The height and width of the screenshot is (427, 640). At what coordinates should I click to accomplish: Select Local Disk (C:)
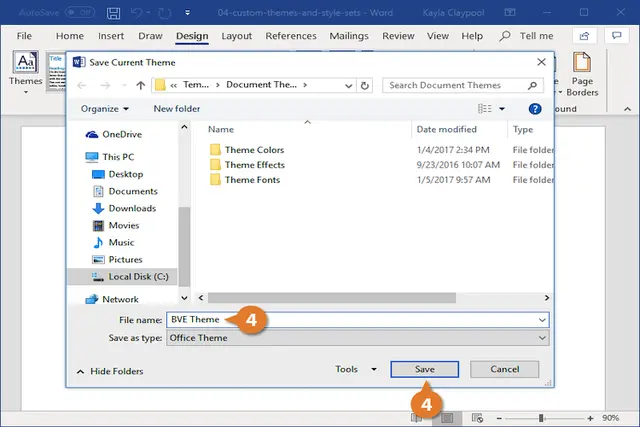pyautogui.click(x=122, y=277)
